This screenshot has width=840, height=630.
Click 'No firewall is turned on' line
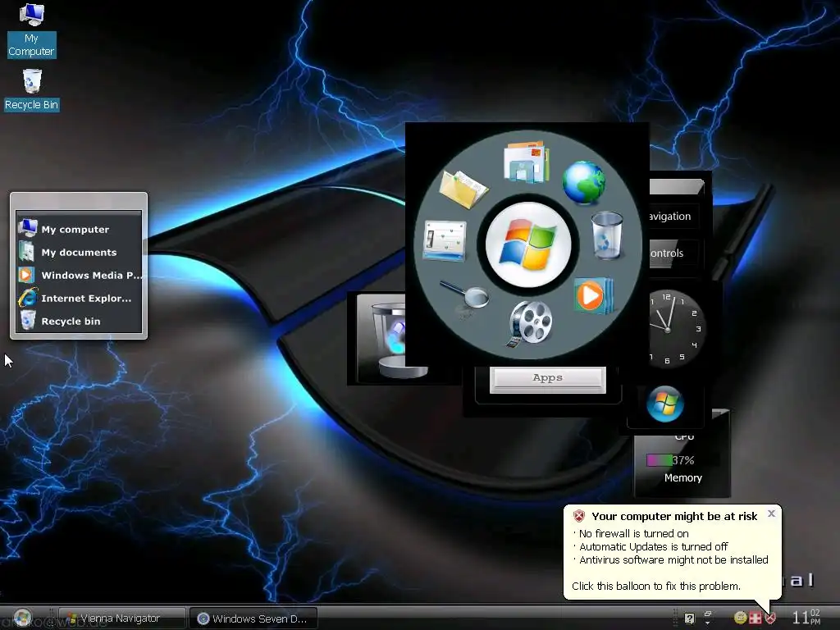coord(634,533)
